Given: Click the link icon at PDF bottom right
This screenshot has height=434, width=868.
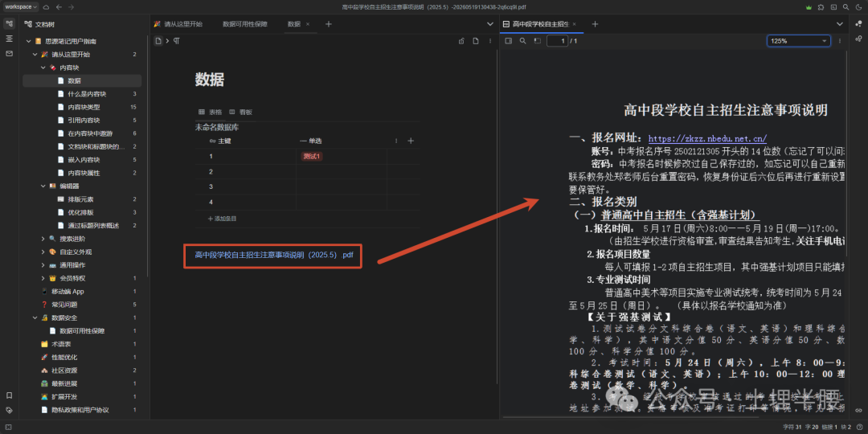Looking at the screenshot, I should click(858, 410).
